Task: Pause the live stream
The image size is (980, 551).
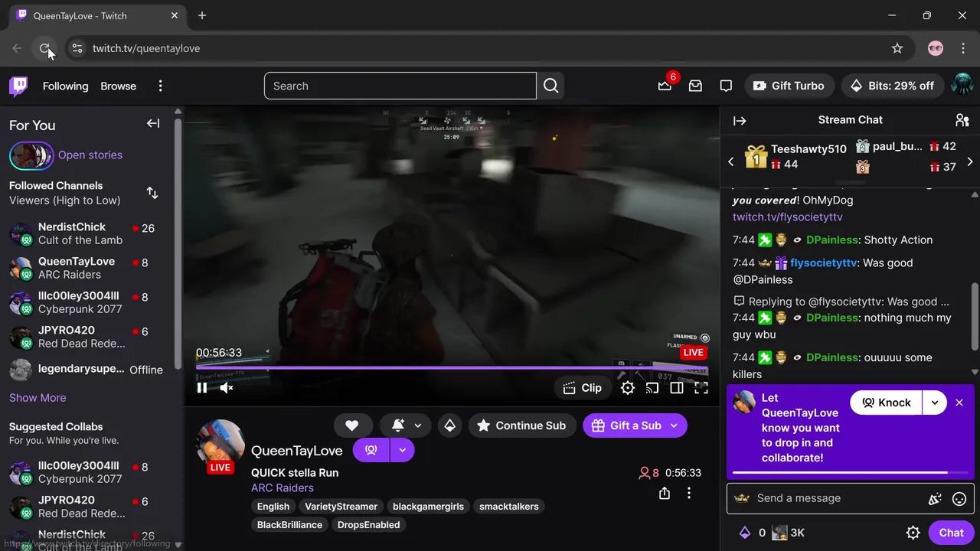Action: pos(202,388)
